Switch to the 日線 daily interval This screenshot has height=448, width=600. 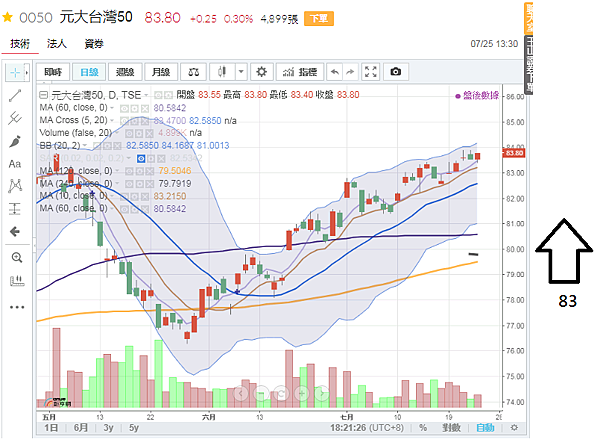point(90,72)
